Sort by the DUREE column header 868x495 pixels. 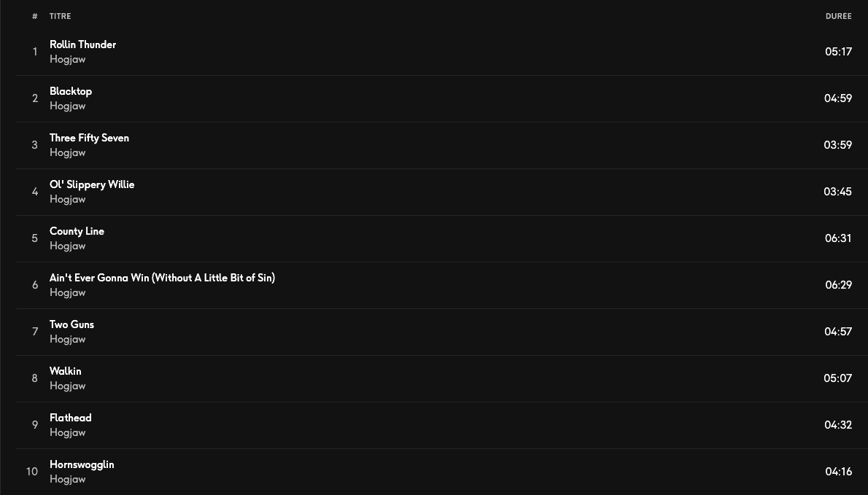(838, 16)
